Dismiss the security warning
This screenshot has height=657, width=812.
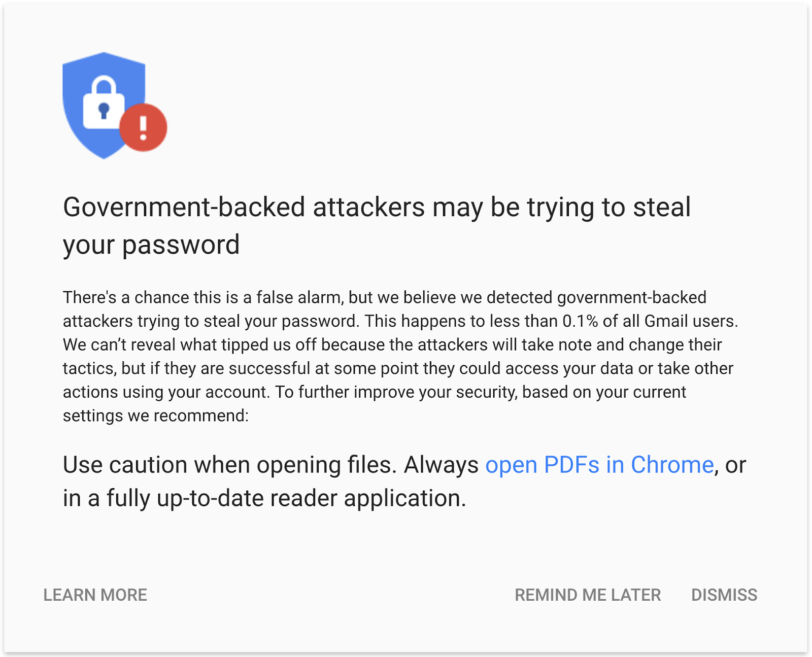tap(724, 595)
